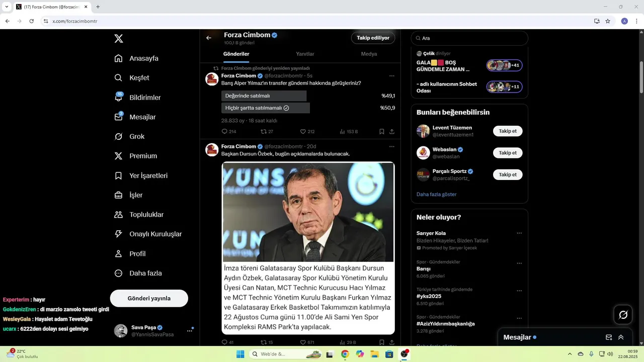Open Yer İşaretleri bookmarks
The height and width of the screenshot is (362, 644).
point(141,175)
